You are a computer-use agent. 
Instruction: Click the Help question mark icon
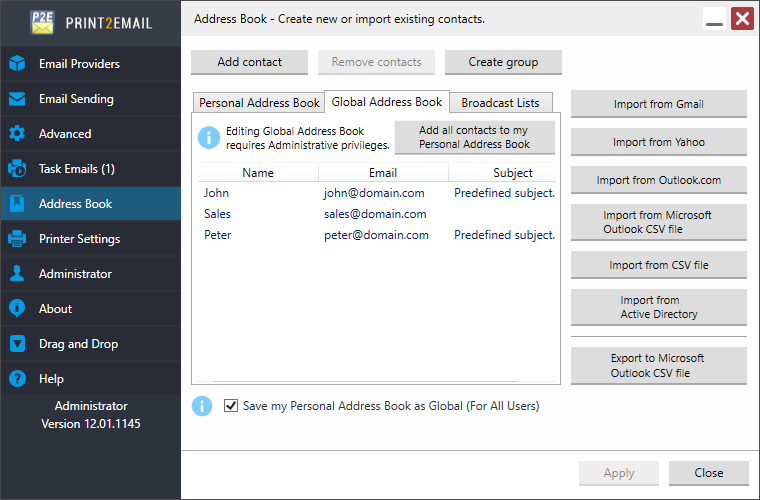17,378
